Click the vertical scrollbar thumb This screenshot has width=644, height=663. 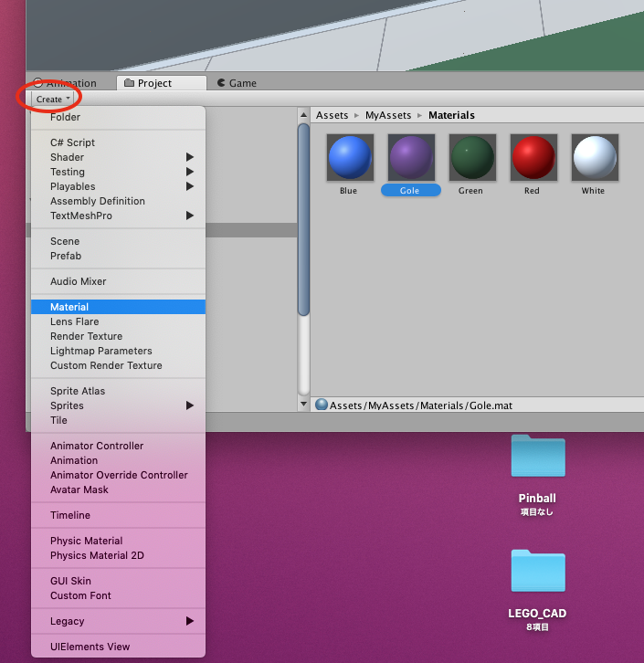303,219
